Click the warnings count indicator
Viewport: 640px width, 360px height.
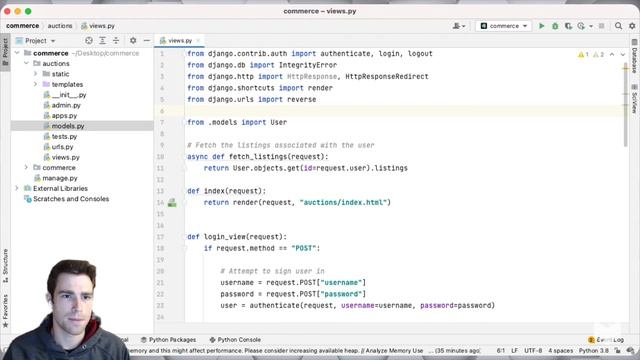coord(583,54)
